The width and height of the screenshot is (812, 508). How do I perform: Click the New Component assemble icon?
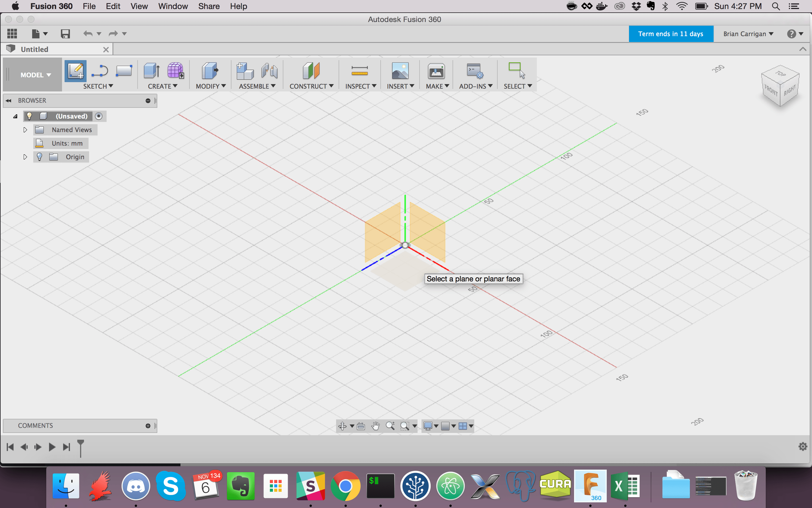[x=245, y=71]
